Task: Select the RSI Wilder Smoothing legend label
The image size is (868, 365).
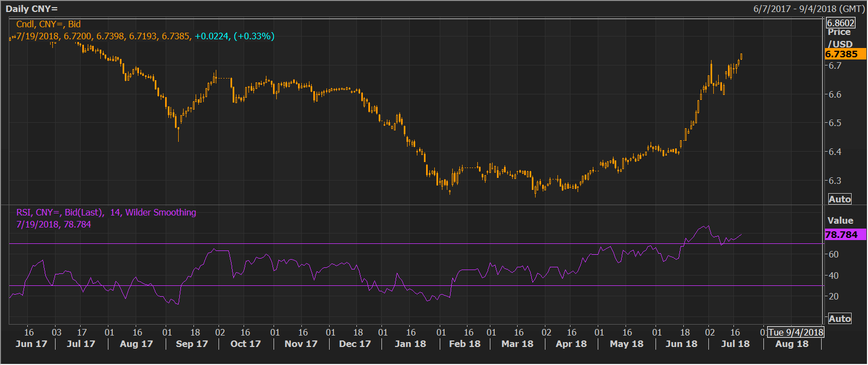Action: point(106,212)
